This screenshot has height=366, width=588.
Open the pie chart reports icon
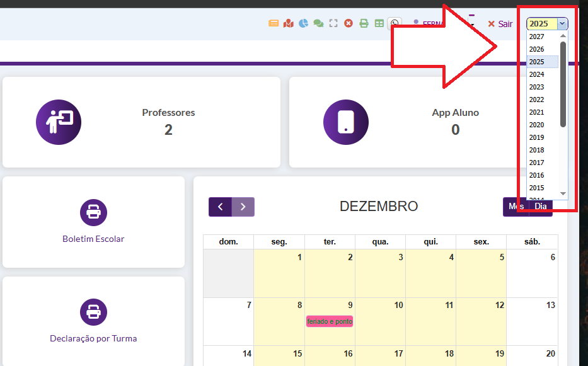303,23
